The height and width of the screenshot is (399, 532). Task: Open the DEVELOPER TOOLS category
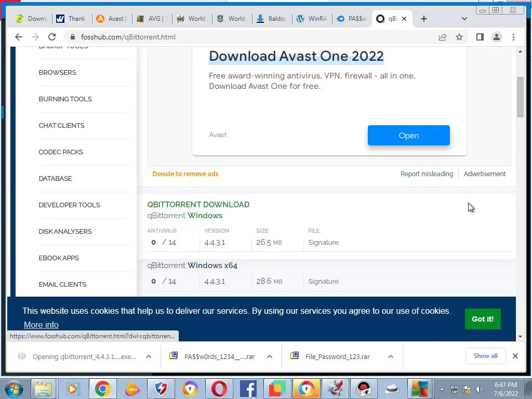tap(69, 205)
